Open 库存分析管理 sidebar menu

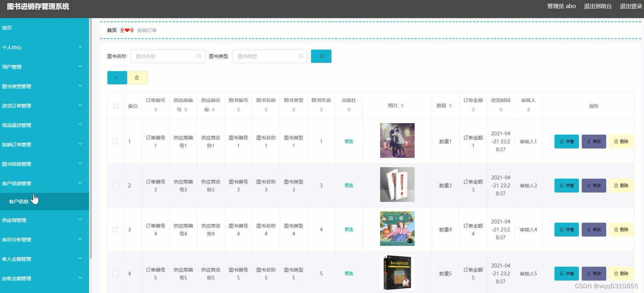pos(44,239)
